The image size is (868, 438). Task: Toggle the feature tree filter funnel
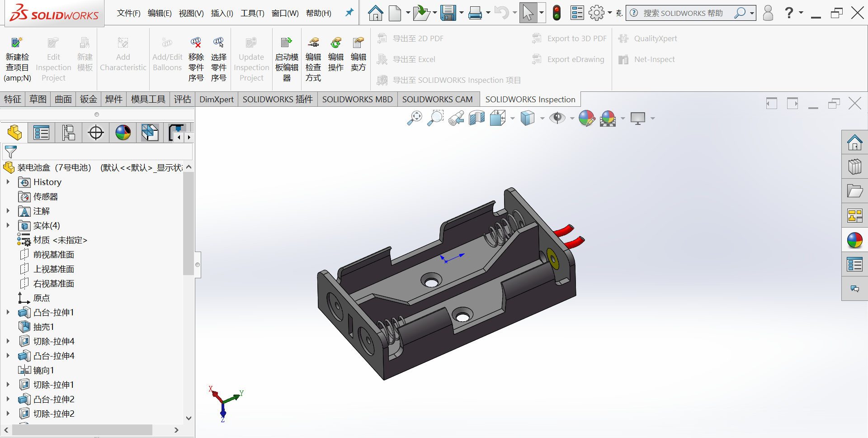point(10,152)
